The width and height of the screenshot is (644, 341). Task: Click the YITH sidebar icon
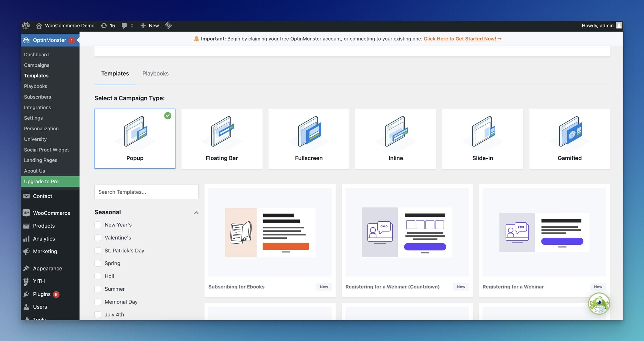coord(26,281)
